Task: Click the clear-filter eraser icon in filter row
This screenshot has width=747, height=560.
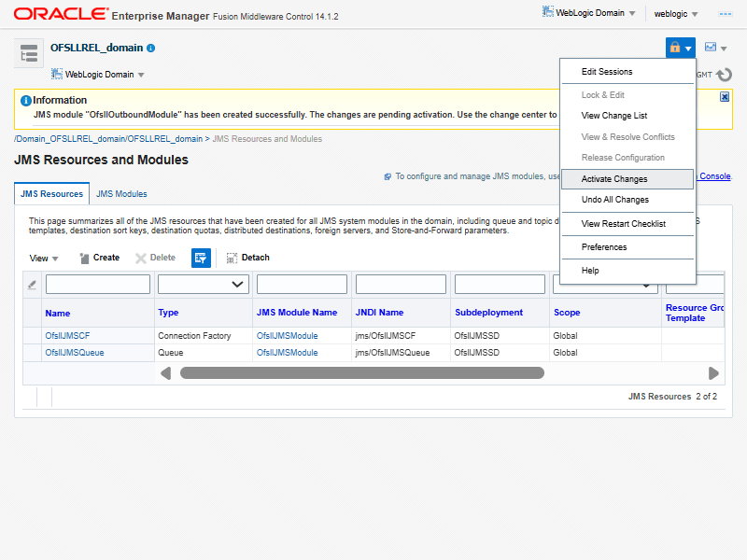Action: pyautogui.click(x=32, y=285)
